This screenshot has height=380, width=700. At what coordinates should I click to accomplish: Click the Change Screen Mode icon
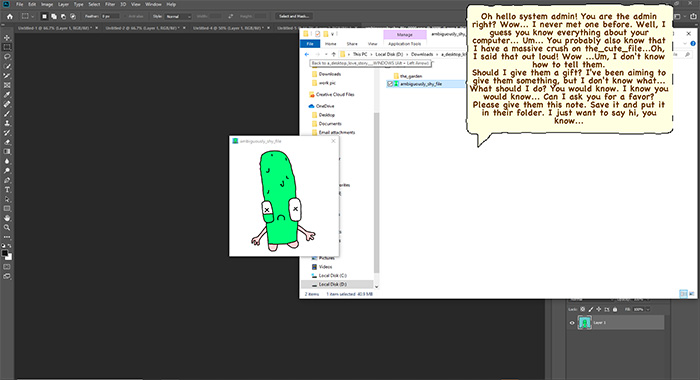click(7, 276)
